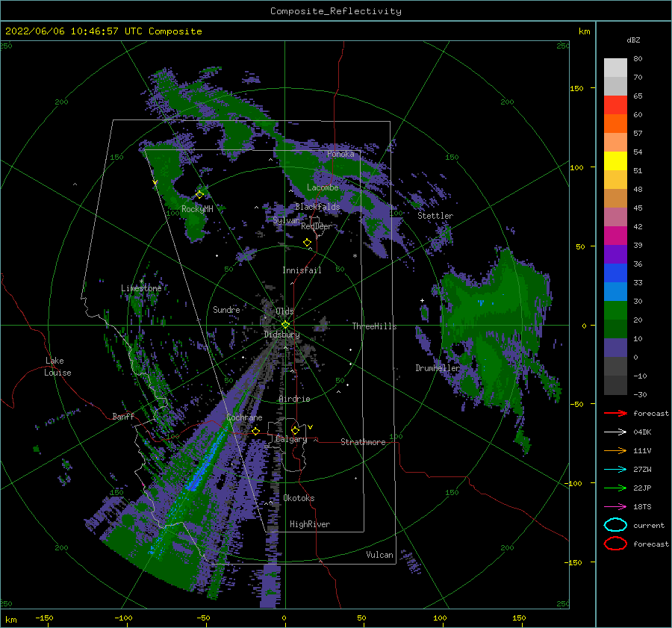This screenshot has width=672, height=628.
Task: Click the ThreeHills label
Action: coord(374,326)
